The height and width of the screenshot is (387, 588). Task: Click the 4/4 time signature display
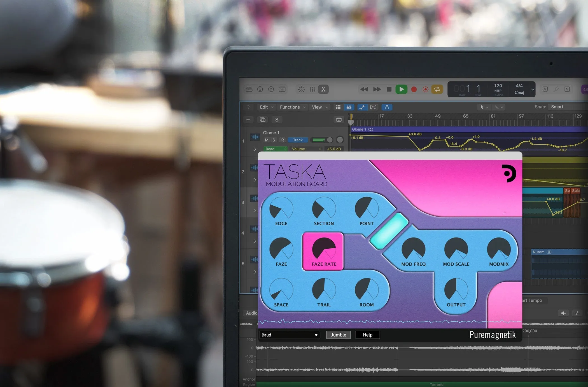519,86
